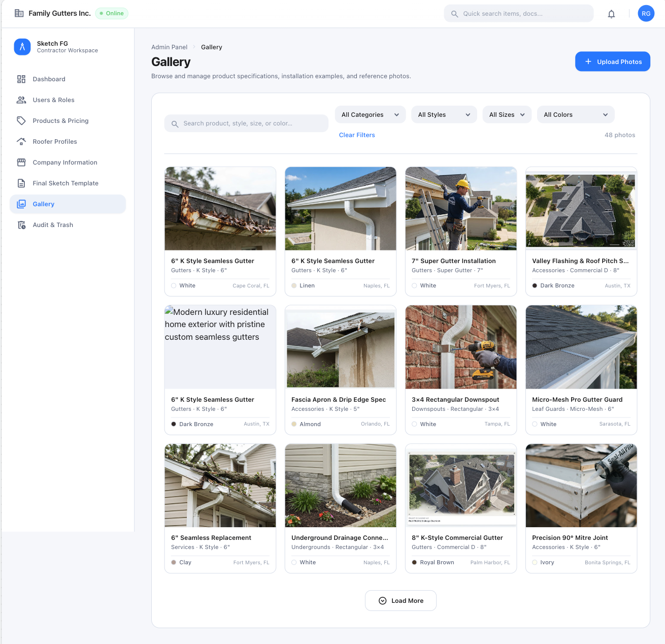Open the Micro-Mesh Pro Gutter Guard photo
The width and height of the screenshot is (665, 644).
[x=581, y=347]
